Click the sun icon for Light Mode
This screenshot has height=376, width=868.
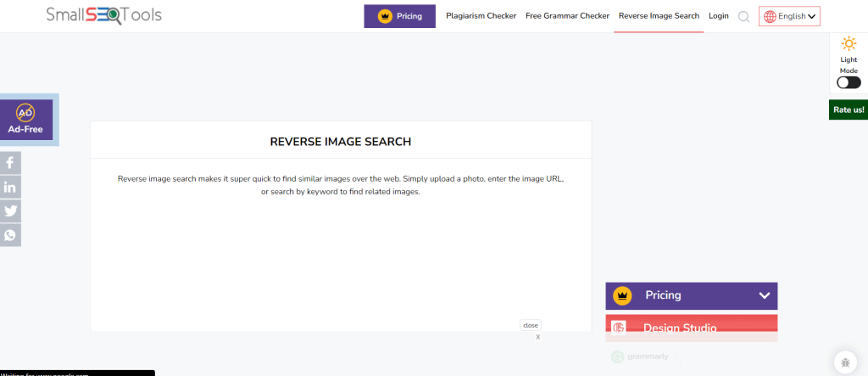[x=849, y=43]
